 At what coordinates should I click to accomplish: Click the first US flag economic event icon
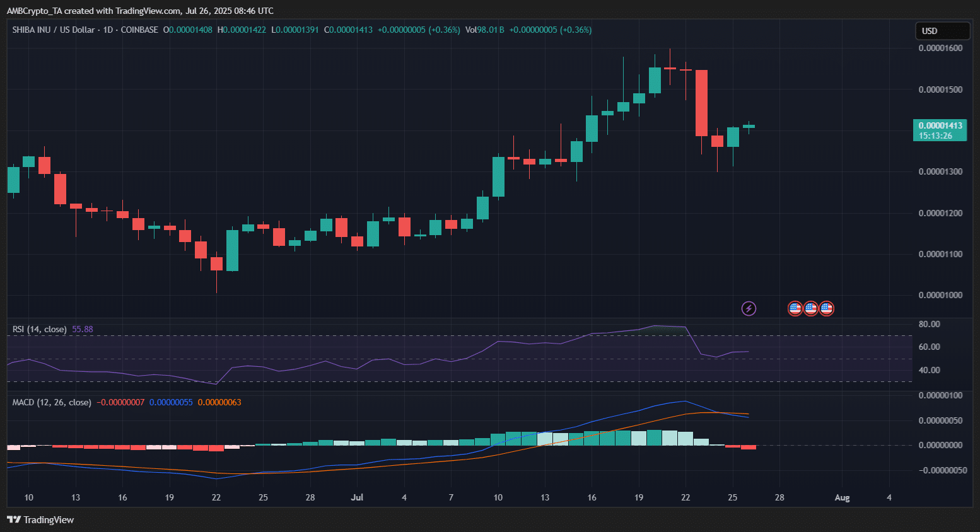795,308
